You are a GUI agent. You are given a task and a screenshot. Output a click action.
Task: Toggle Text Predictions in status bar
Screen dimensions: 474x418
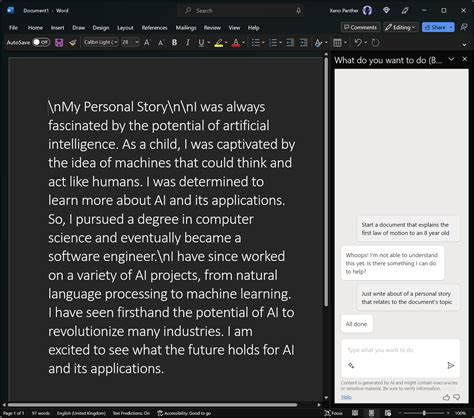pos(131,413)
